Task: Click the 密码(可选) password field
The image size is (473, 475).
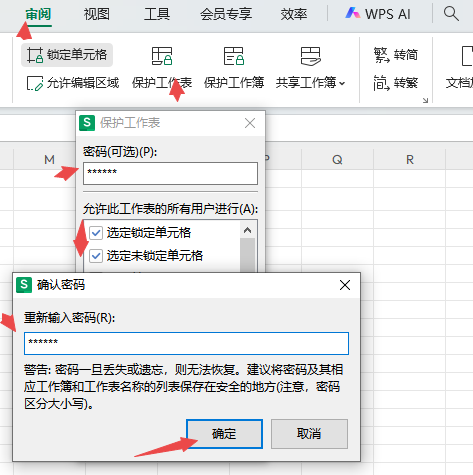Action: click(170, 173)
